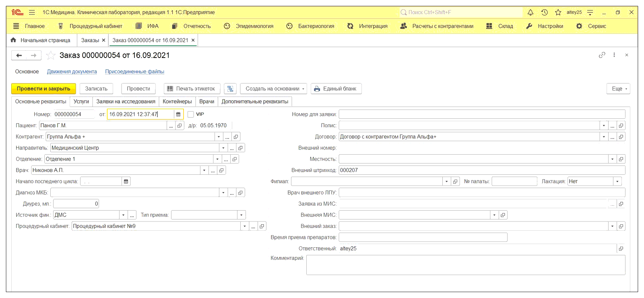Switch to the Врачи tab
This screenshot has height=298, width=644.
tap(207, 101)
